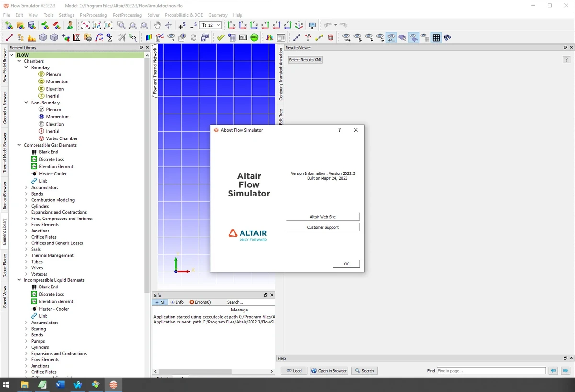Toggle the eye plus/minus visibility icon
The height and width of the screenshot is (392, 575).
point(391,37)
